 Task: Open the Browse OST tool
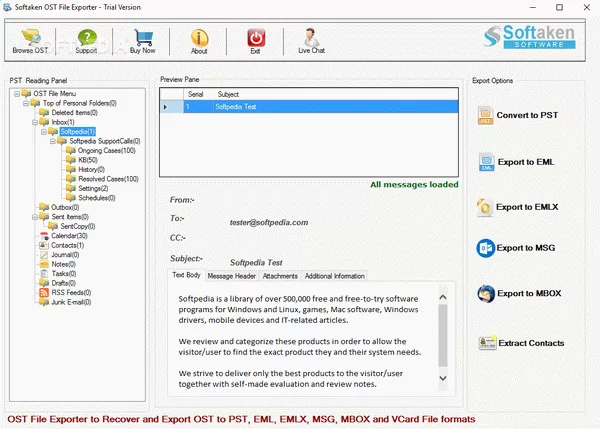click(x=31, y=41)
